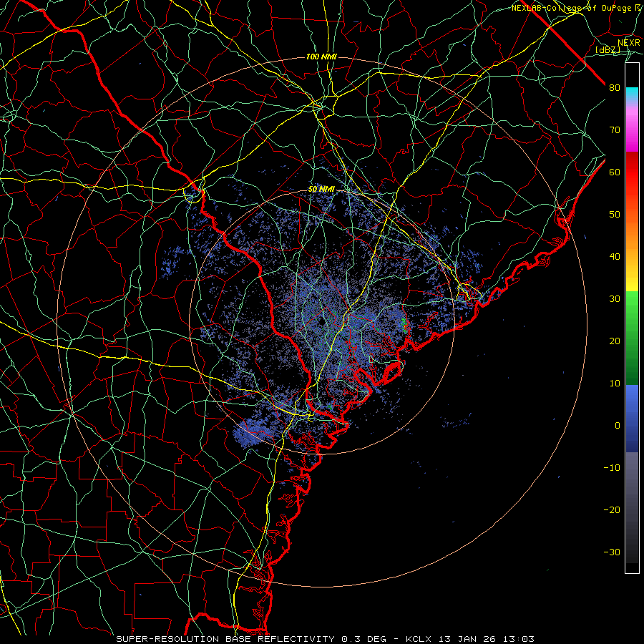Click the 80 dBZ scale value
This screenshot has width=644, height=644.
pyautogui.click(x=615, y=88)
